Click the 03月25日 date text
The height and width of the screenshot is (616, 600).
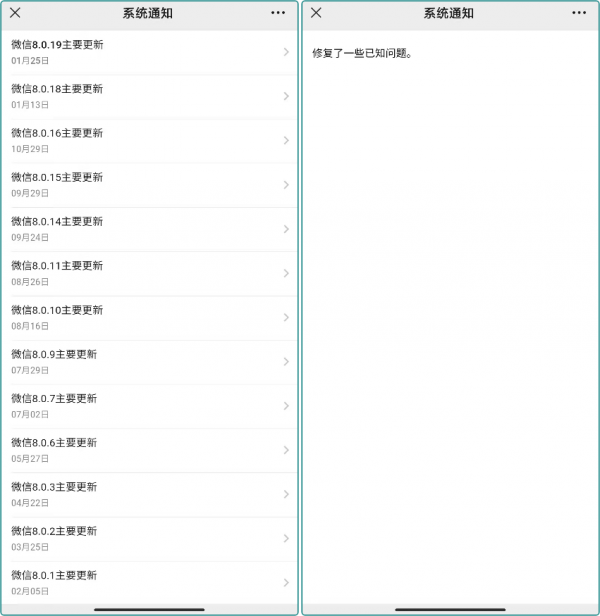[x=30, y=547]
